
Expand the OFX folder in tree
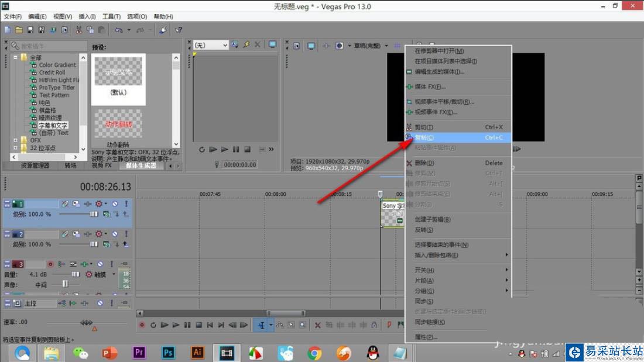pos(16,140)
